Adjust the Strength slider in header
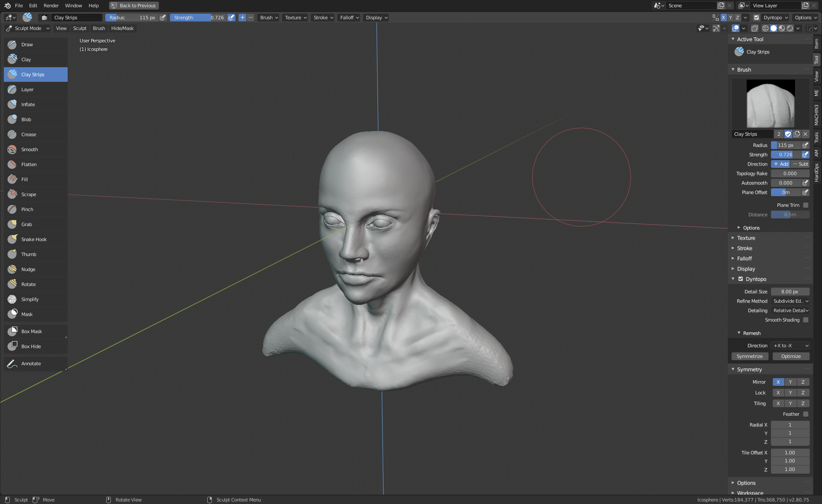 click(198, 18)
